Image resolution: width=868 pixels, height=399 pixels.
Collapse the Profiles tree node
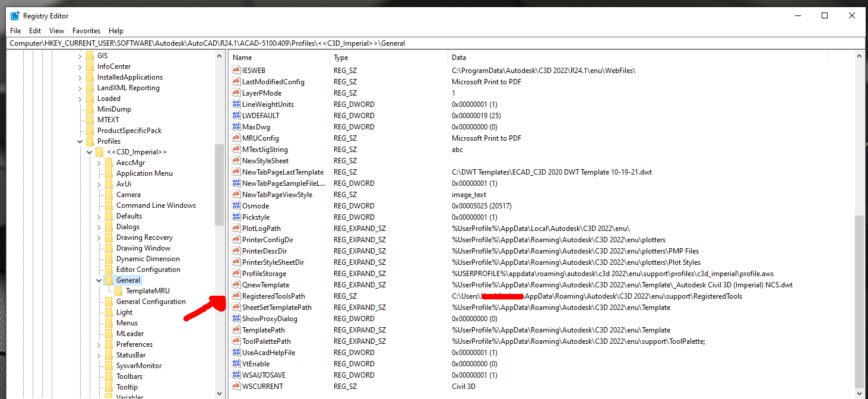point(80,141)
